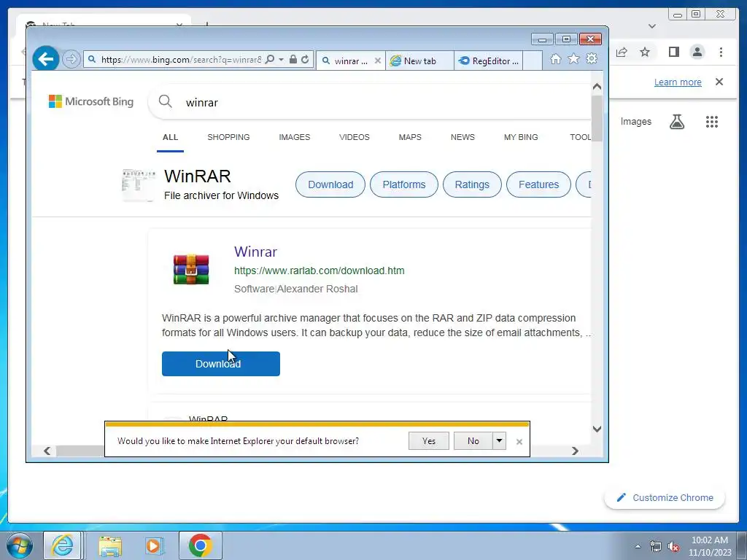Switch to the winrar tab
Viewport: 747px width, 560px height.
[x=351, y=61]
